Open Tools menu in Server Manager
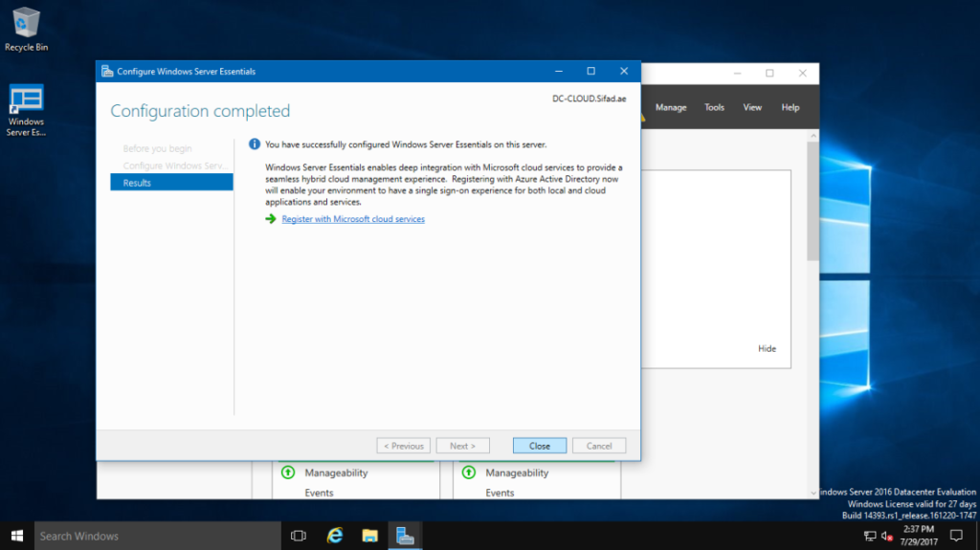 714,107
